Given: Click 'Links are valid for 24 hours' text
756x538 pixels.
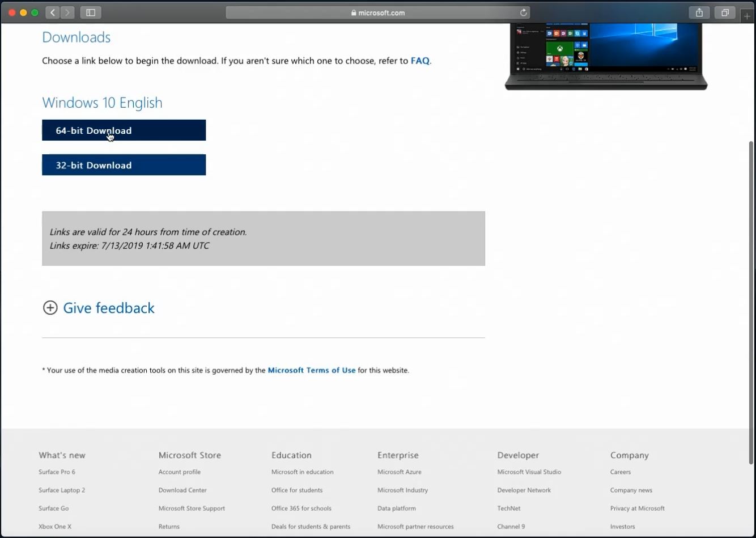Looking at the screenshot, I should point(148,232).
